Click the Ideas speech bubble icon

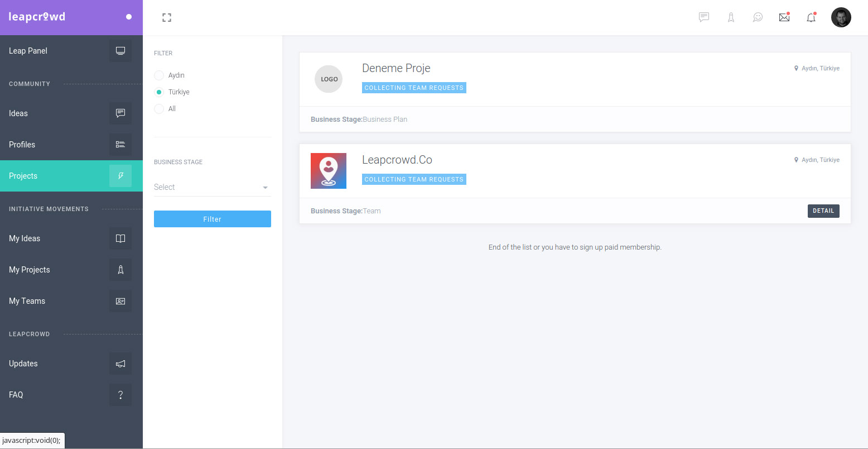point(120,113)
